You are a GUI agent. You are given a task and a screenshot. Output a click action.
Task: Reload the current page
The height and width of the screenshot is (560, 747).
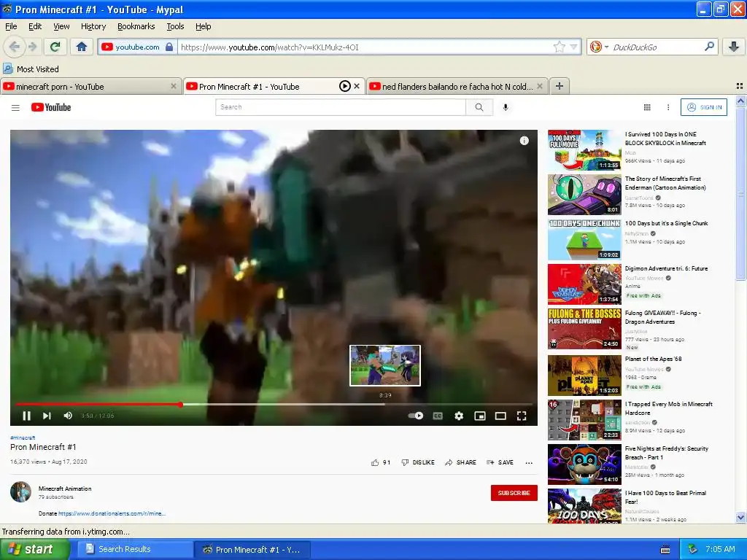(x=55, y=47)
